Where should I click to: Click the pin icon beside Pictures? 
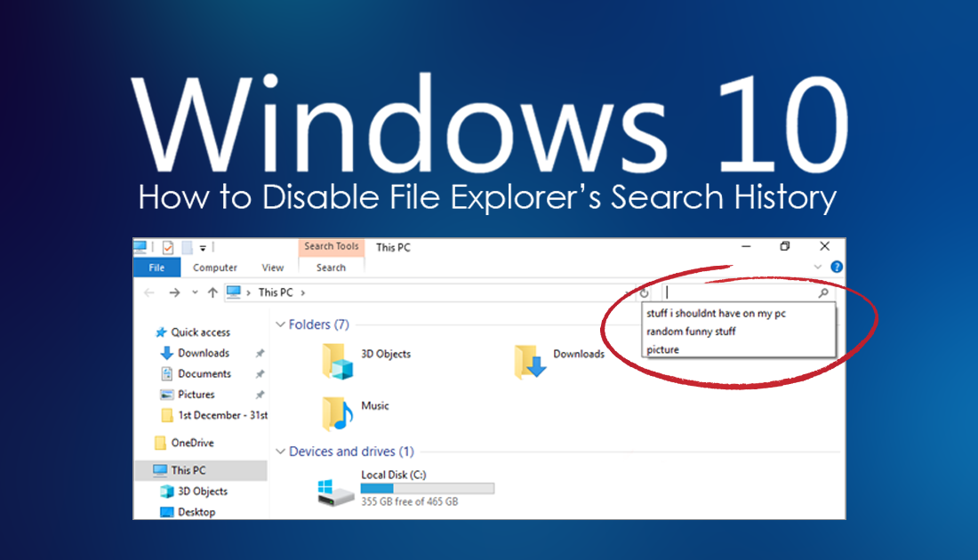[x=261, y=395]
